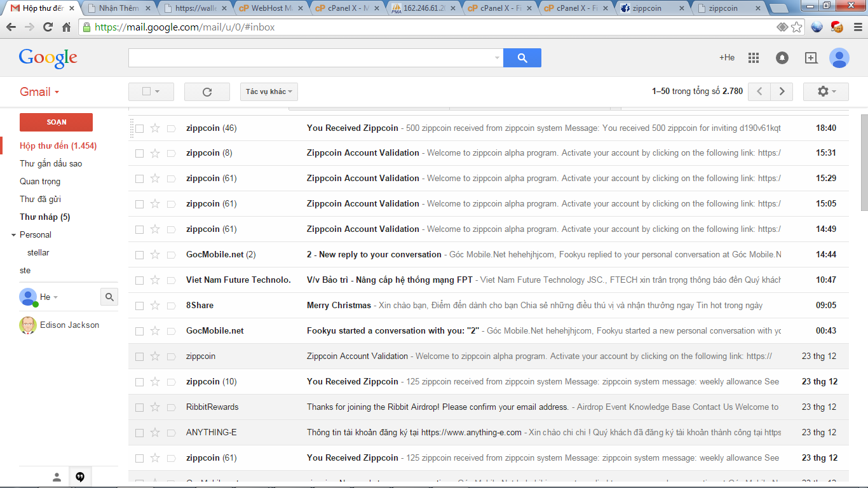Star the GocMobile.net email from 14:44
Screen dimensions: 868x488
click(x=155, y=255)
